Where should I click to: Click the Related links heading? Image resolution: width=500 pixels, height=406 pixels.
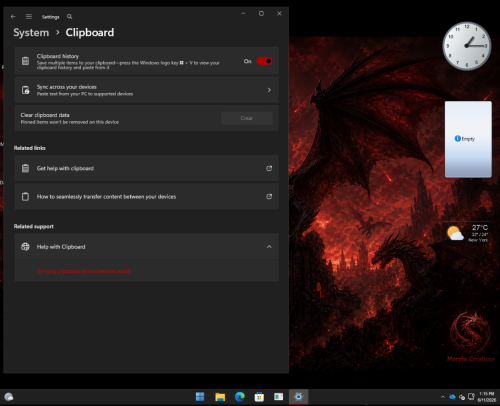(x=30, y=148)
